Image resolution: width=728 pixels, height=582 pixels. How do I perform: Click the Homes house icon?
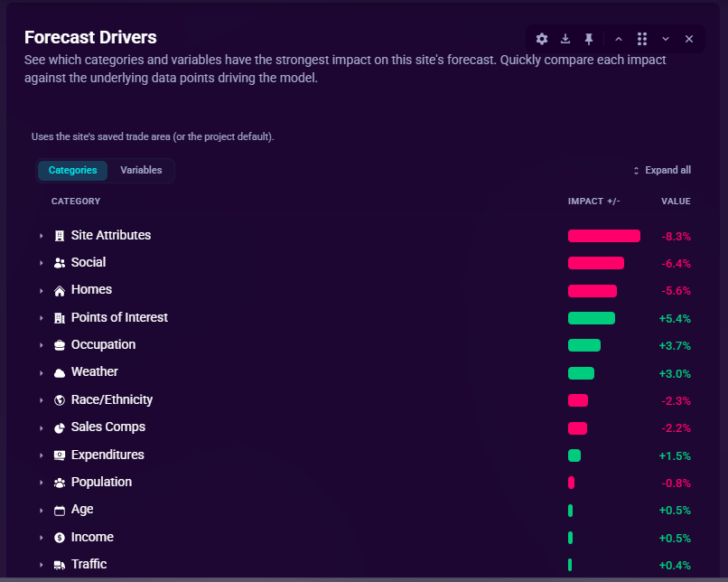(x=60, y=291)
